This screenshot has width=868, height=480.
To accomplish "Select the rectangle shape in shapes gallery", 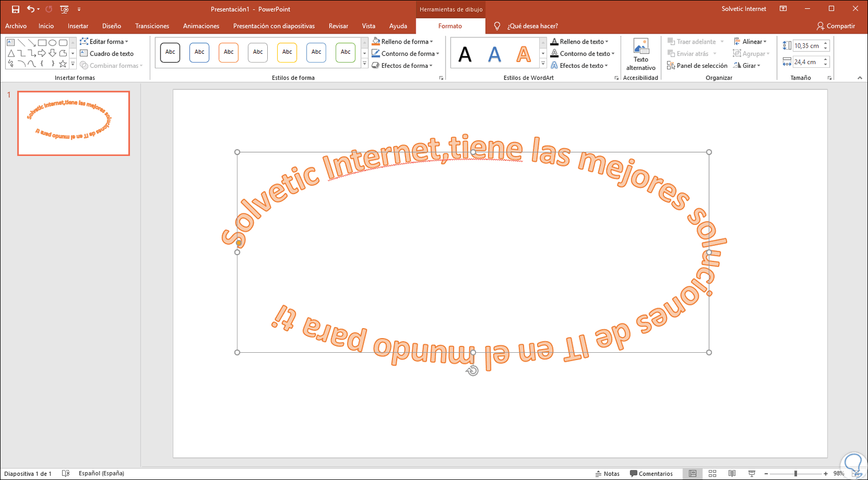I will 42,43.
